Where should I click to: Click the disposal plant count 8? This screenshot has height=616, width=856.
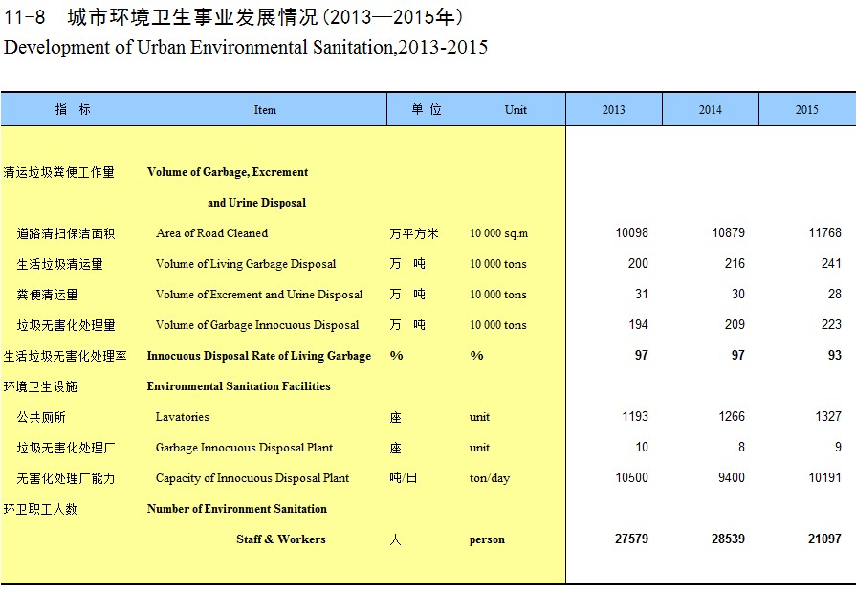pyautogui.click(x=741, y=447)
